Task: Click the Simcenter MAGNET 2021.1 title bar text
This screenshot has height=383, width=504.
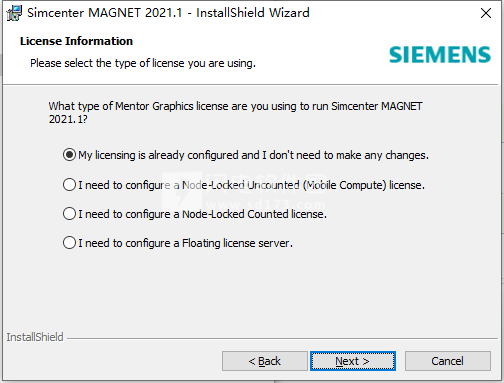Action: (x=168, y=13)
